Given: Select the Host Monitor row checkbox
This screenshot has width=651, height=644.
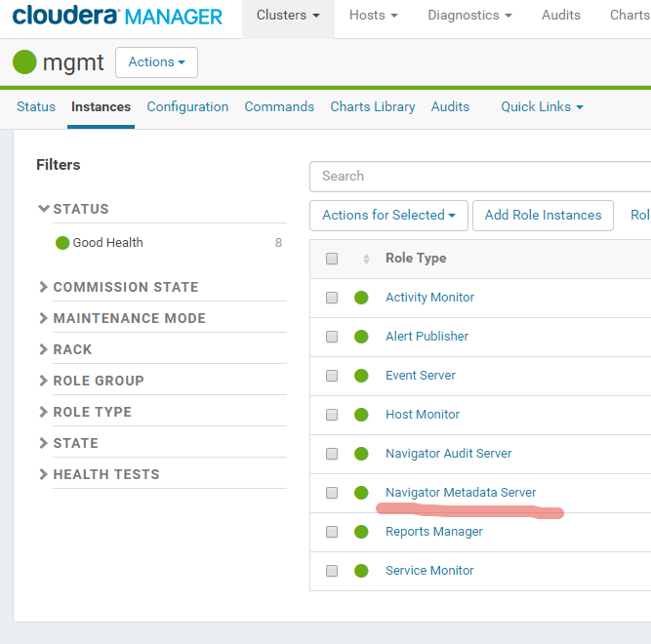Looking at the screenshot, I should pyautogui.click(x=332, y=415).
